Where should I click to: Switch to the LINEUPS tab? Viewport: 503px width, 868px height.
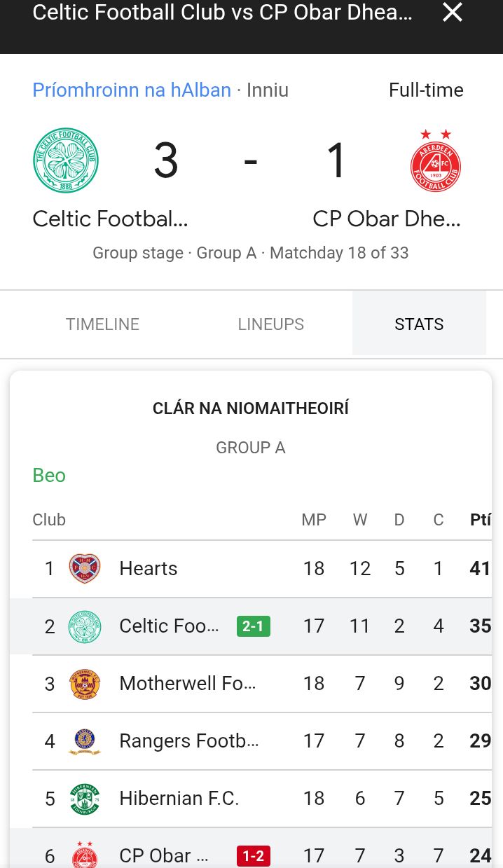click(x=270, y=324)
